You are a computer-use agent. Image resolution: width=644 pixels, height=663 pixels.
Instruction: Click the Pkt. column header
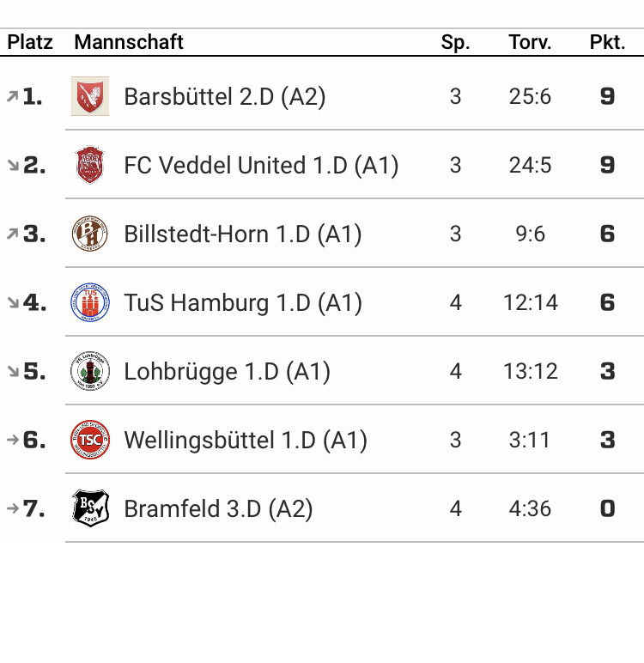click(x=607, y=42)
